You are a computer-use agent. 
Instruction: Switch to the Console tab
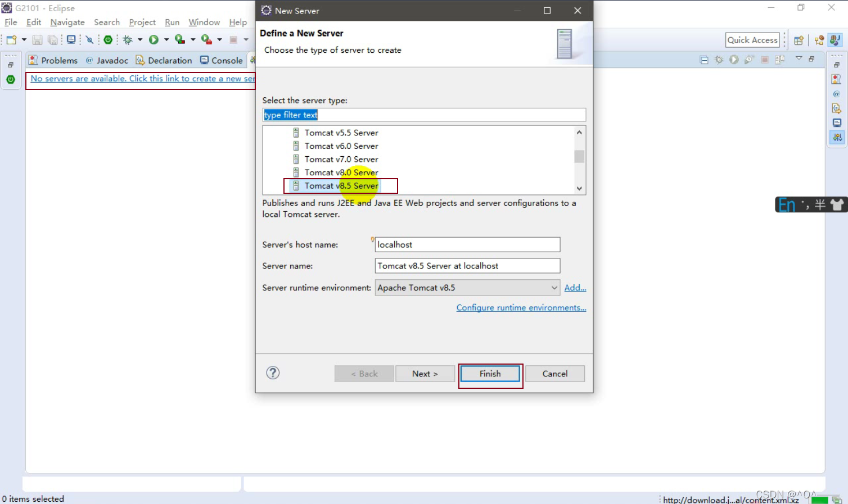[x=222, y=60]
